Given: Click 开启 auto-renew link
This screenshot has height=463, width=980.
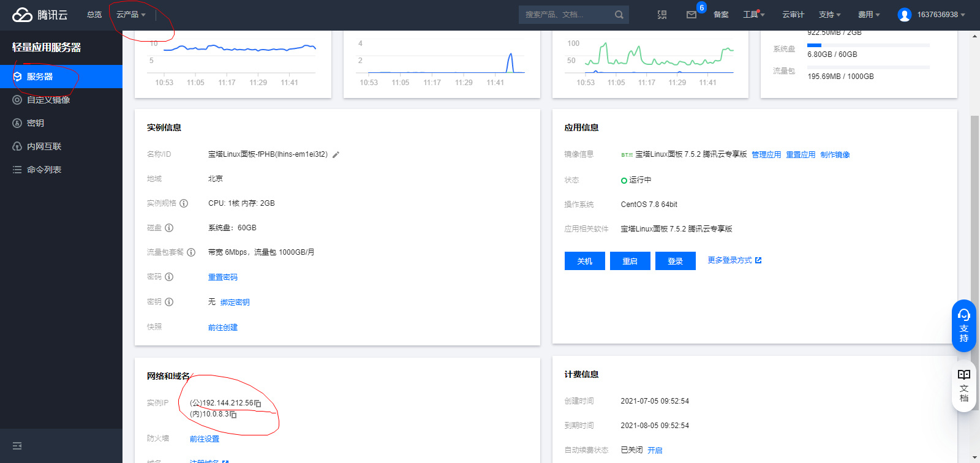Looking at the screenshot, I should coord(655,450).
